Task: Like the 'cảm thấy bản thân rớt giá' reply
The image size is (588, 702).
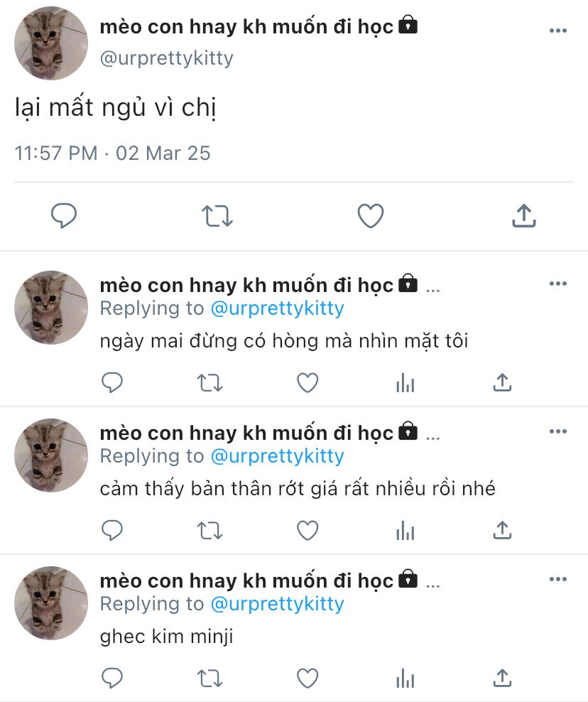Action: click(x=307, y=531)
